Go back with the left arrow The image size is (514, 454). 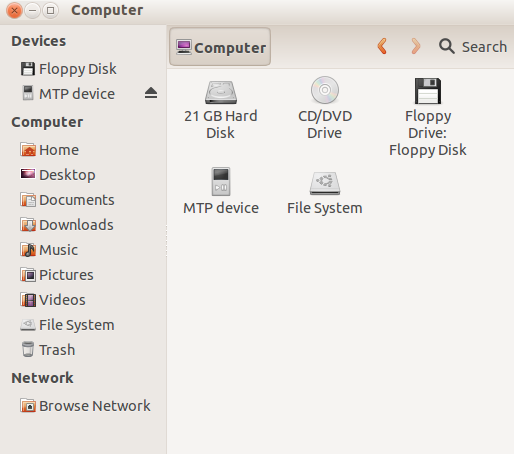point(382,46)
